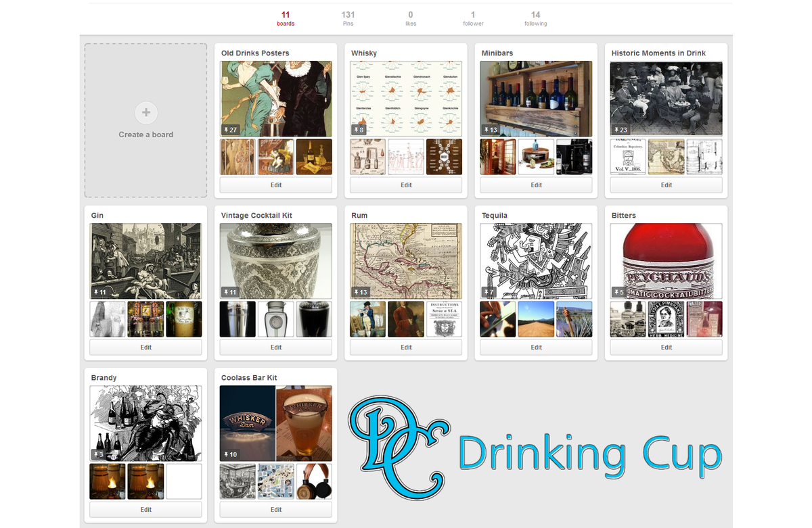
Task: Open Whisky distillery chart cover image
Action: coord(406,99)
